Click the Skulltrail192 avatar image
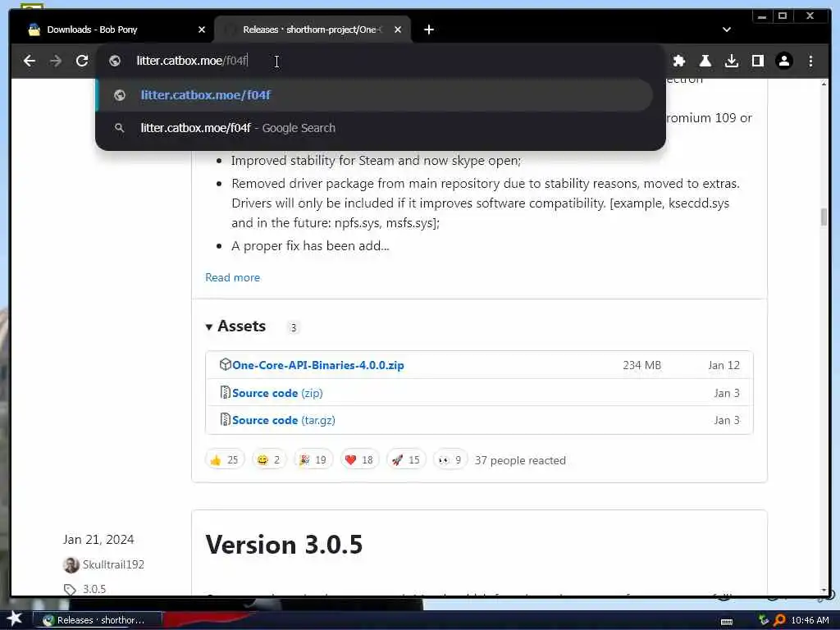Viewport: 840px width, 630px height. pos(71,564)
